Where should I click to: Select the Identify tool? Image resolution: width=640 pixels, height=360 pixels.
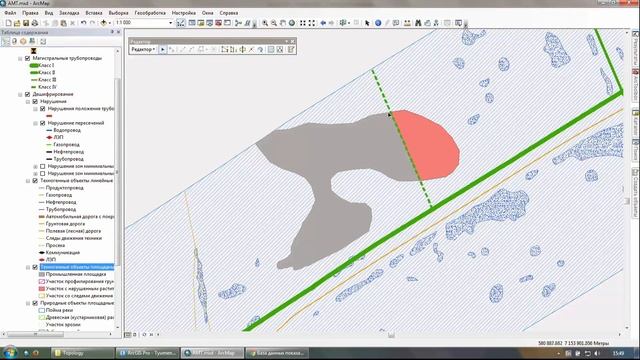378,23
